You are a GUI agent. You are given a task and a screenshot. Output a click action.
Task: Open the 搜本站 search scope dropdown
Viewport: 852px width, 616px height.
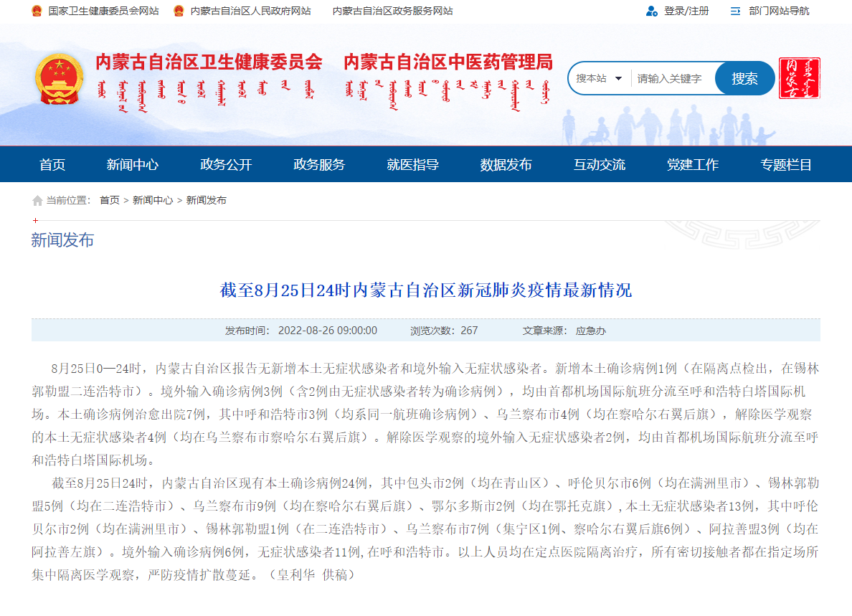pos(598,78)
